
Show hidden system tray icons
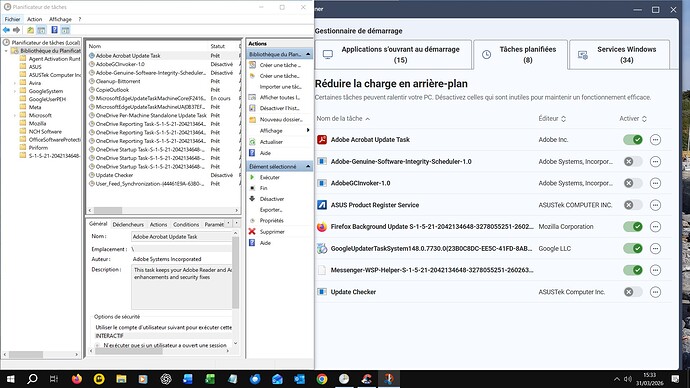coord(617,379)
